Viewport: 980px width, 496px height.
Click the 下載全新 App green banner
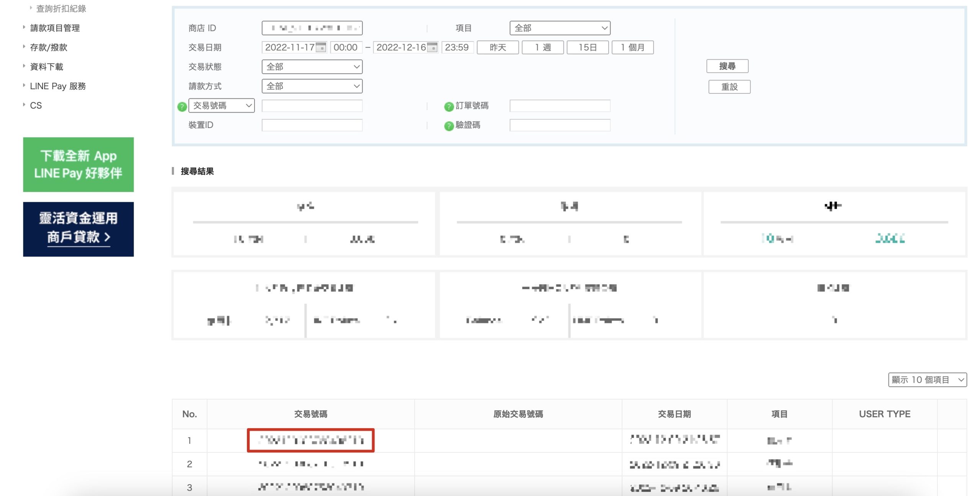(x=78, y=165)
